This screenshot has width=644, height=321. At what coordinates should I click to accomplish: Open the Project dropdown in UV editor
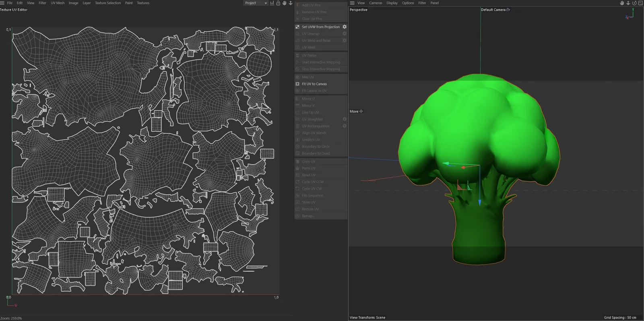[256, 3]
